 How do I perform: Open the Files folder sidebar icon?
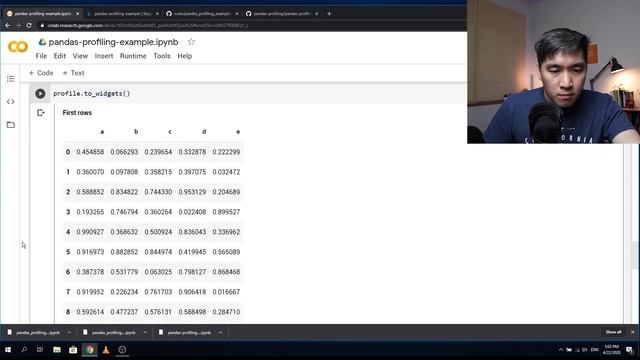coord(11,124)
